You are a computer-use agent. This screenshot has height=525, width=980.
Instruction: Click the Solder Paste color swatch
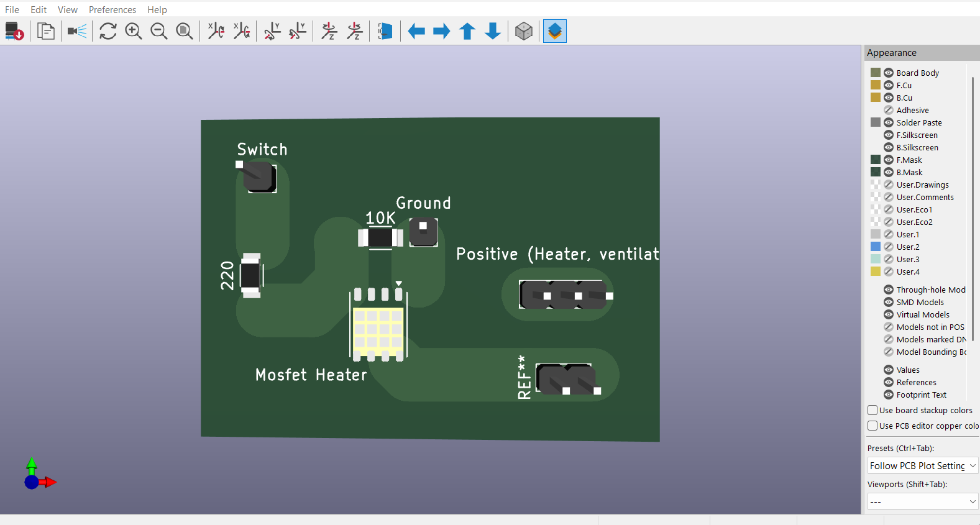click(x=876, y=122)
